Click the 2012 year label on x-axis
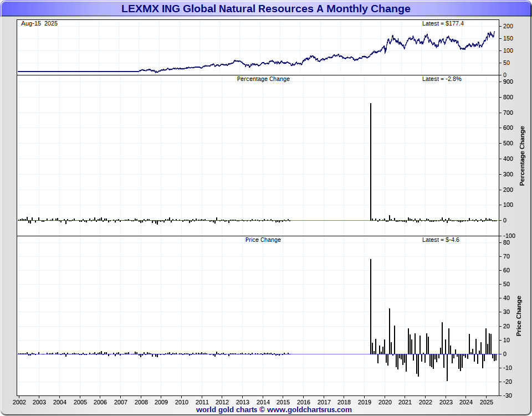The image size is (532, 416). pos(222,402)
